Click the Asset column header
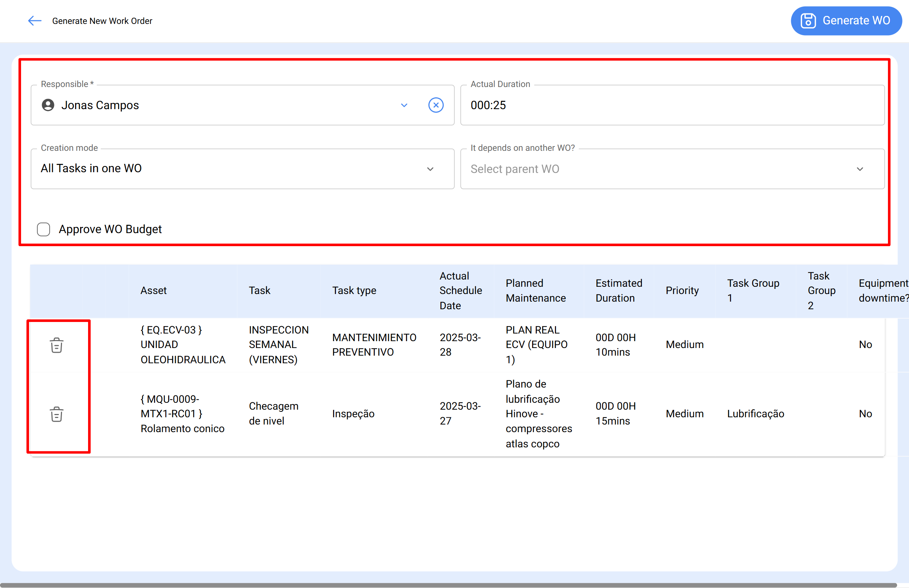Viewport: 909px width, 588px height. coord(153,290)
